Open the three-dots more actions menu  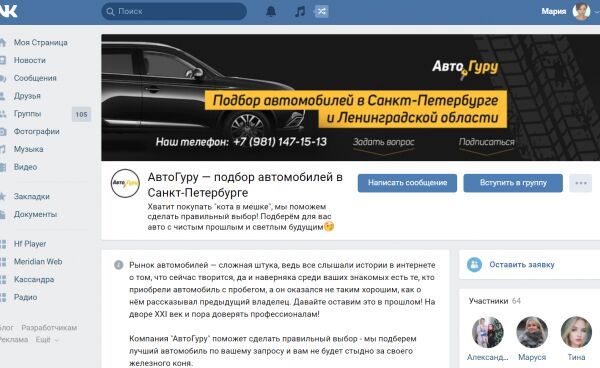(x=580, y=183)
